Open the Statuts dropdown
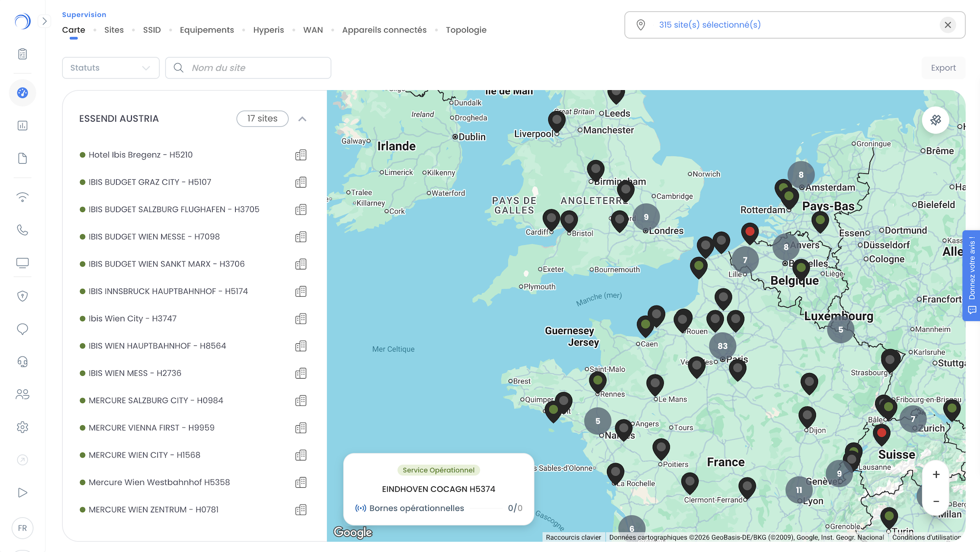Image resolution: width=980 pixels, height=552 pixels. click(x=111, y=68)
